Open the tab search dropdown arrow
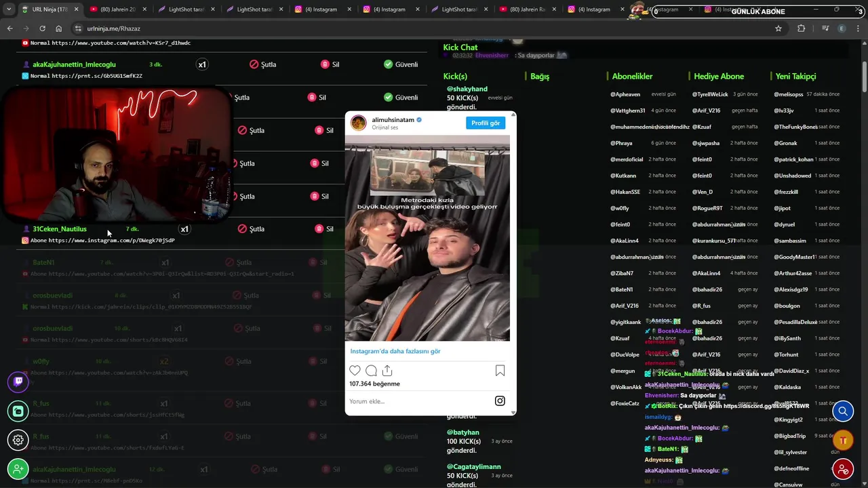The height and width of the screenshot is (488, 868). click(9, 9)
